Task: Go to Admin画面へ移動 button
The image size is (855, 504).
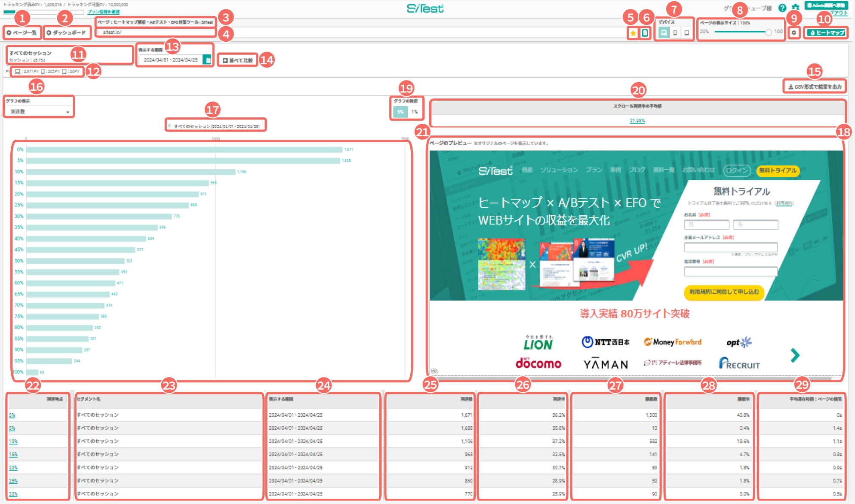Action: coord(826,6)
